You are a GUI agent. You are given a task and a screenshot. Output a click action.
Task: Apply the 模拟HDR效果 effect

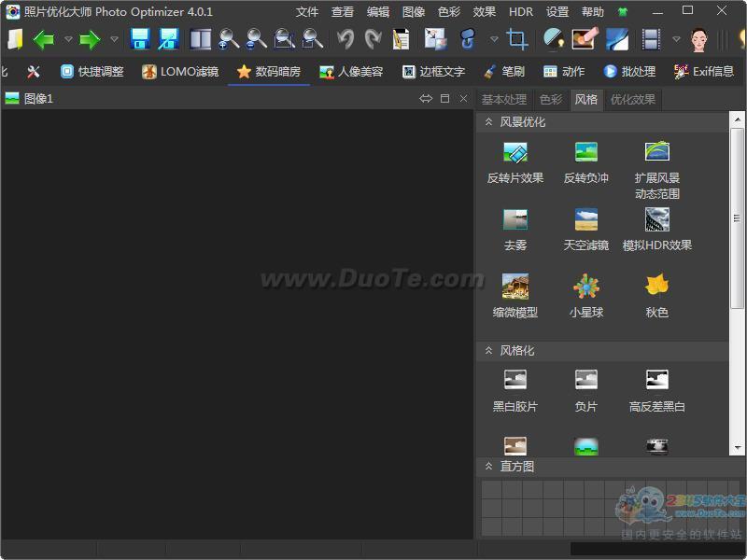pyautogui.click(x=657, y=231)
